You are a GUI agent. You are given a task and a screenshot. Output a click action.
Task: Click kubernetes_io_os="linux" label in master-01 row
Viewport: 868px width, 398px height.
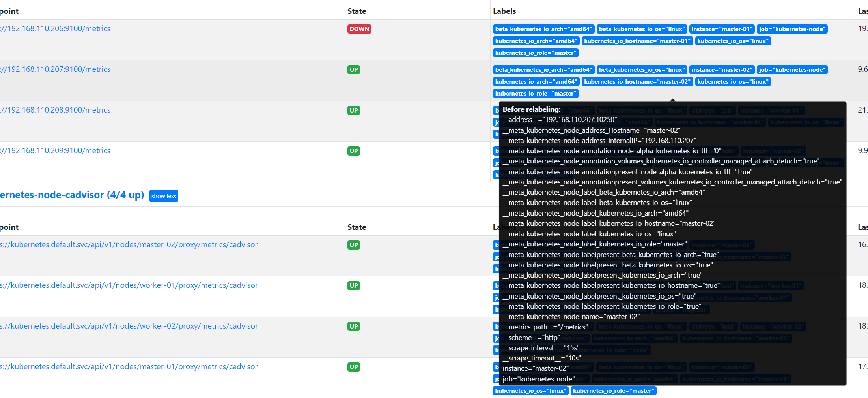point(733,41)
